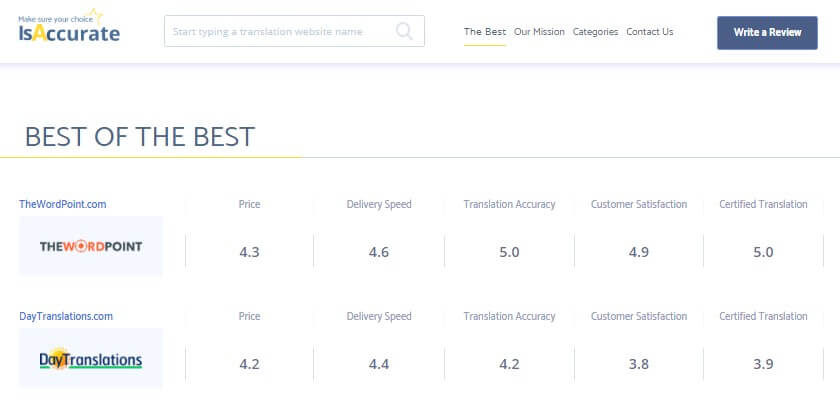Select TheWordPoint Delivery Speed score 4.6

tap(379, 252)
